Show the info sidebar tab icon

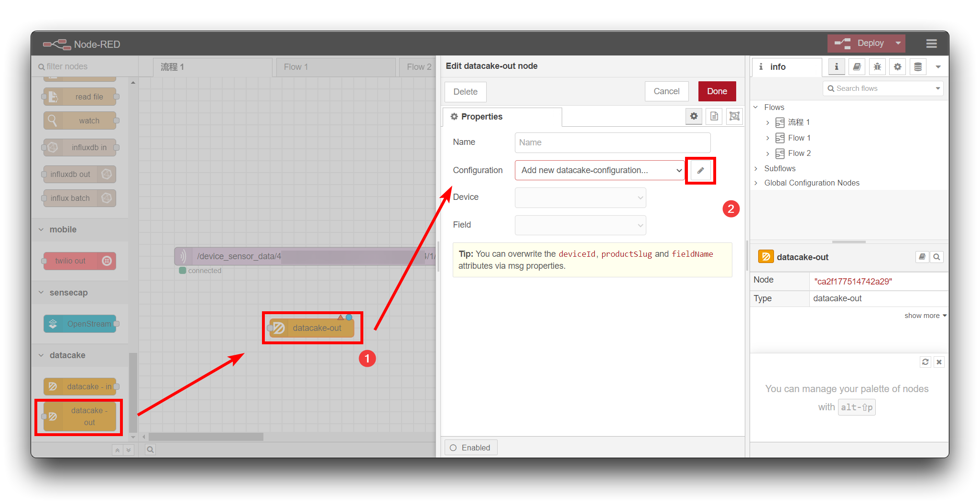pyautogui.click(x=837, y=67)
